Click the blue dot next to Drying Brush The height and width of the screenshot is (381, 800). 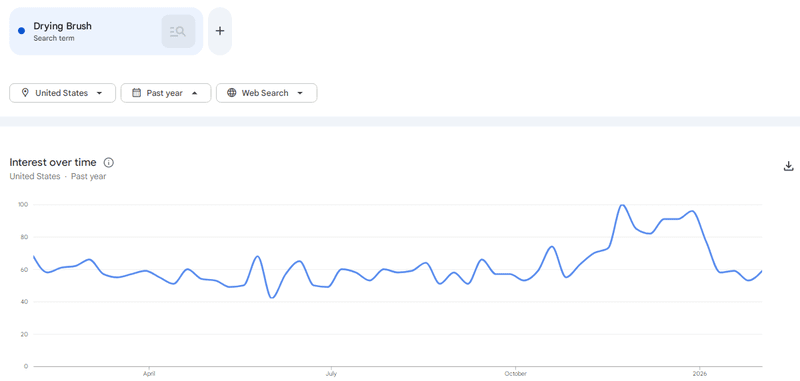click(21, 31)
